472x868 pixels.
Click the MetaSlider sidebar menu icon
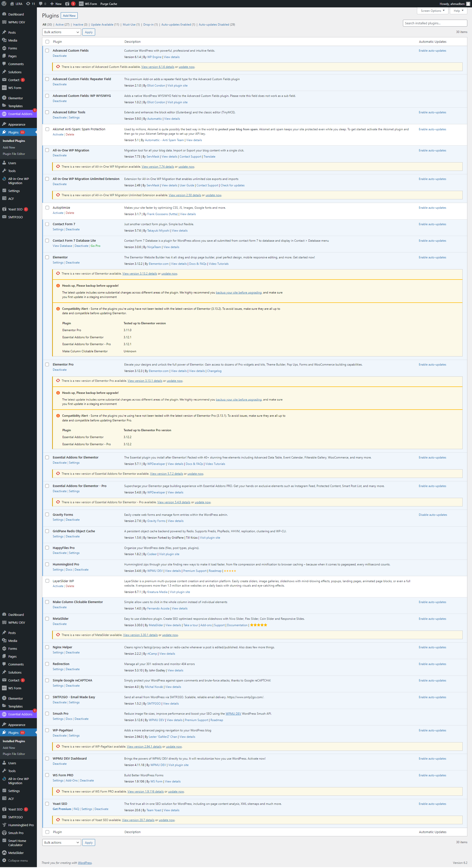coord(4,853)
